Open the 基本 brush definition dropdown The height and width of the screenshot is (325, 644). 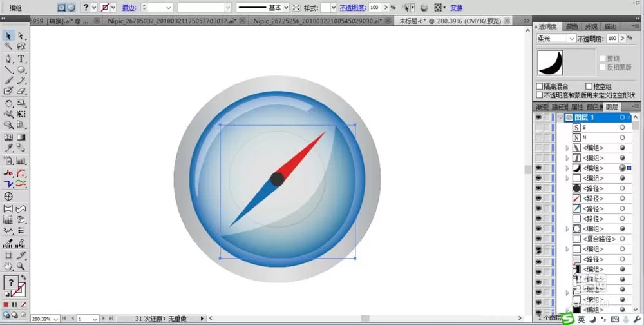pyautogui.click(x=286, y=7)
